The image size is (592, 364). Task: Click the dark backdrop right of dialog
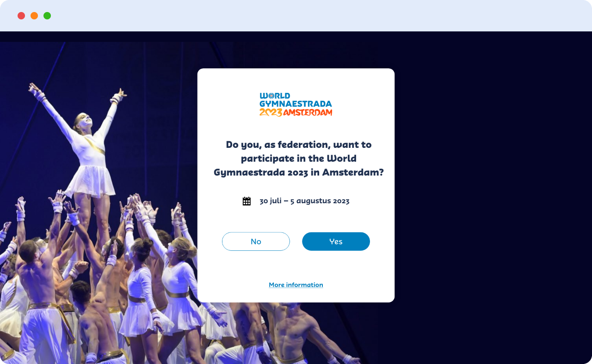tap(490, 185)
